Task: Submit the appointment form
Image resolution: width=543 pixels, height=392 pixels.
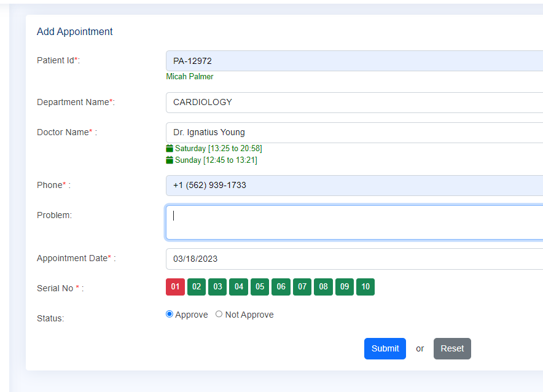Action: coord(385,348)
